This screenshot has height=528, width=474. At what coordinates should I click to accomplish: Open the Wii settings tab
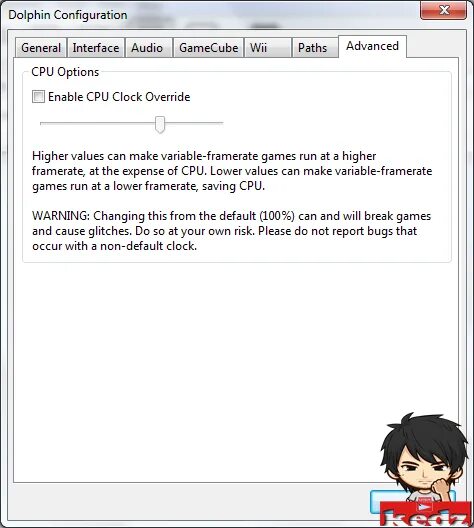tap(268, 47)
